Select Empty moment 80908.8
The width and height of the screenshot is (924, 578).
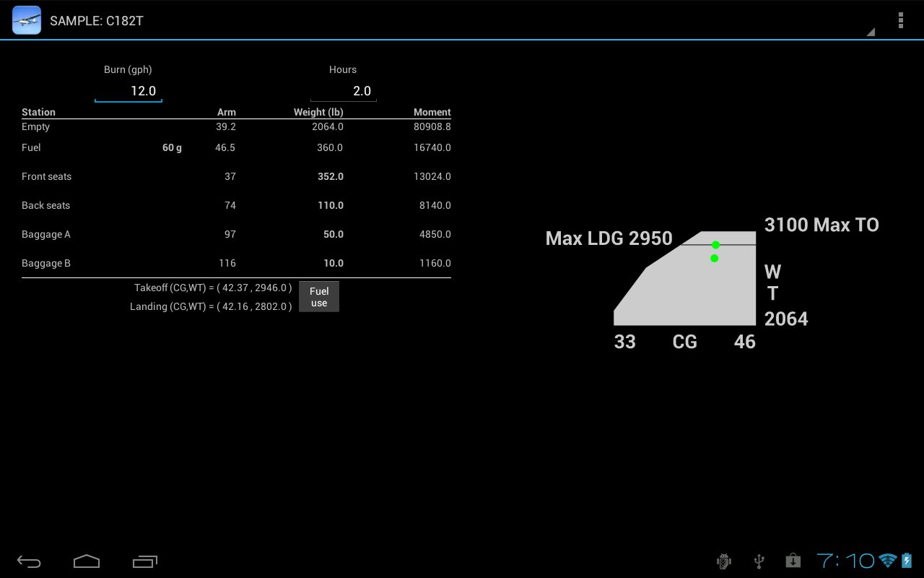432,126
